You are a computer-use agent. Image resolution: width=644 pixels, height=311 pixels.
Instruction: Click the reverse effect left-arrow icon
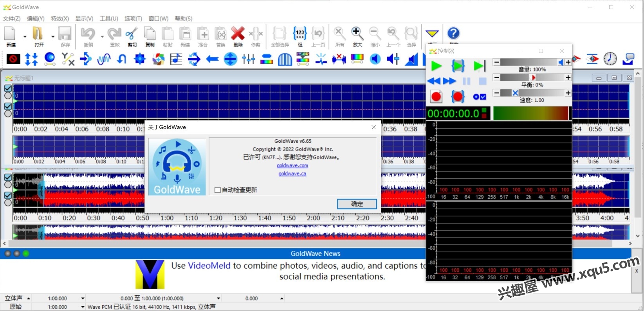click(x=212, y=59)
